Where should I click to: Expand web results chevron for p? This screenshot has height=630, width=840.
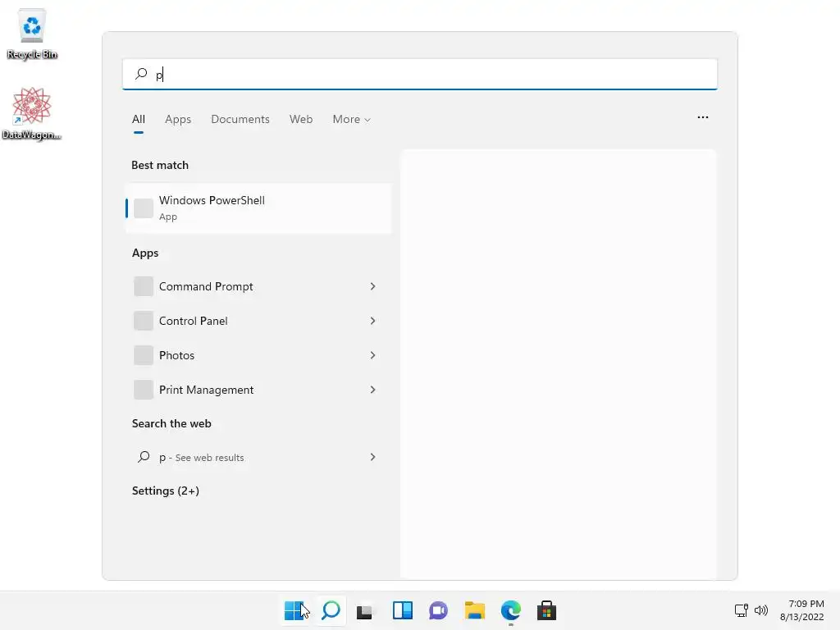[373, 457]
